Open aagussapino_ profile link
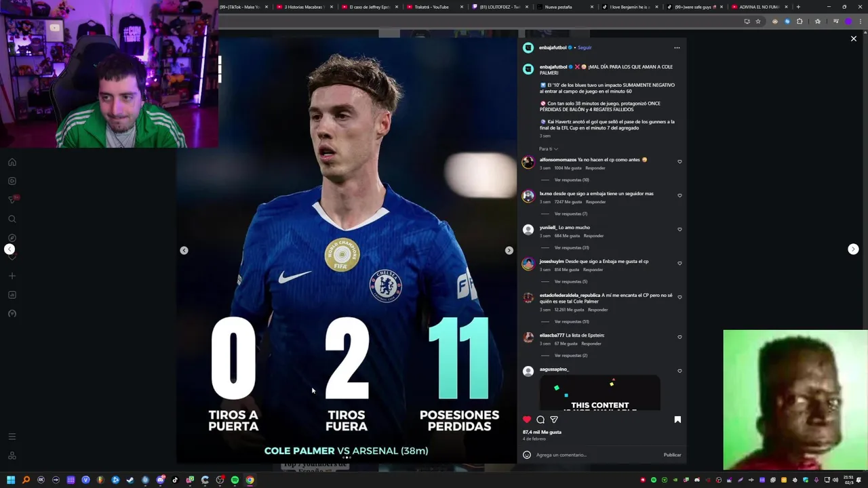Image resolution: width=868 pixels, height=488 pixels. click(554, 369)
